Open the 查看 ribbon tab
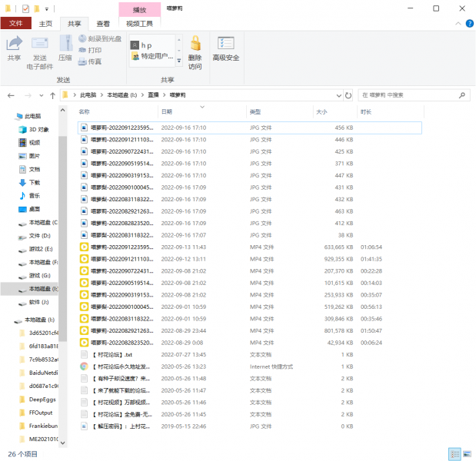Image resolution: width=476 pixels, height=461 pixels. tap(102, 24)
